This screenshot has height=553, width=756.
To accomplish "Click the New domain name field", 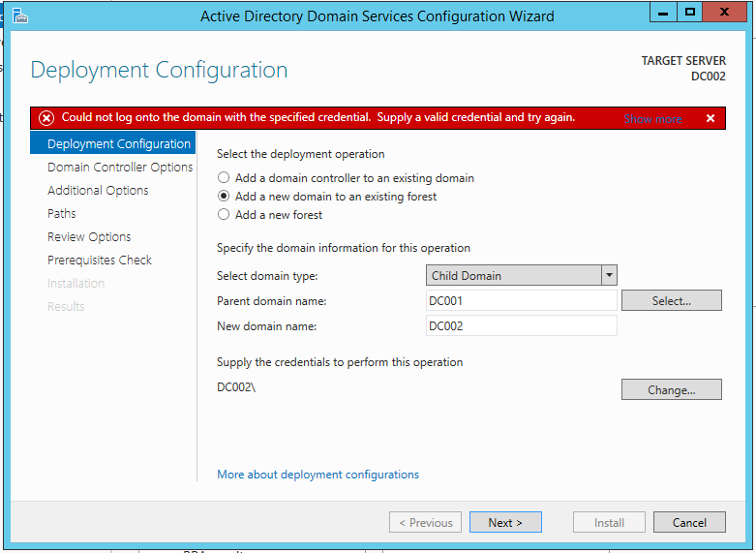I will click(x=521, y=325).
